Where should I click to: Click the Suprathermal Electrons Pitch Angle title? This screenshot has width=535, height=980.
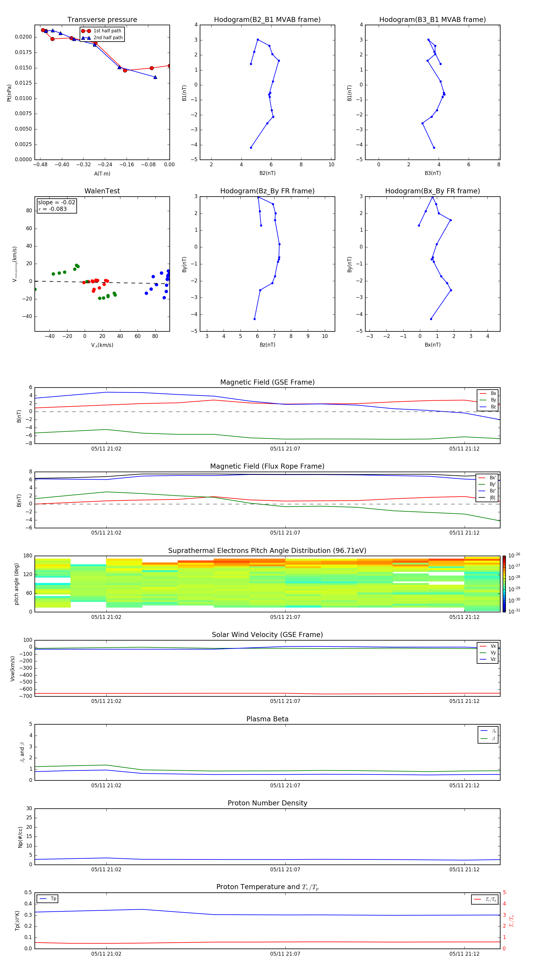coord(267,551)
